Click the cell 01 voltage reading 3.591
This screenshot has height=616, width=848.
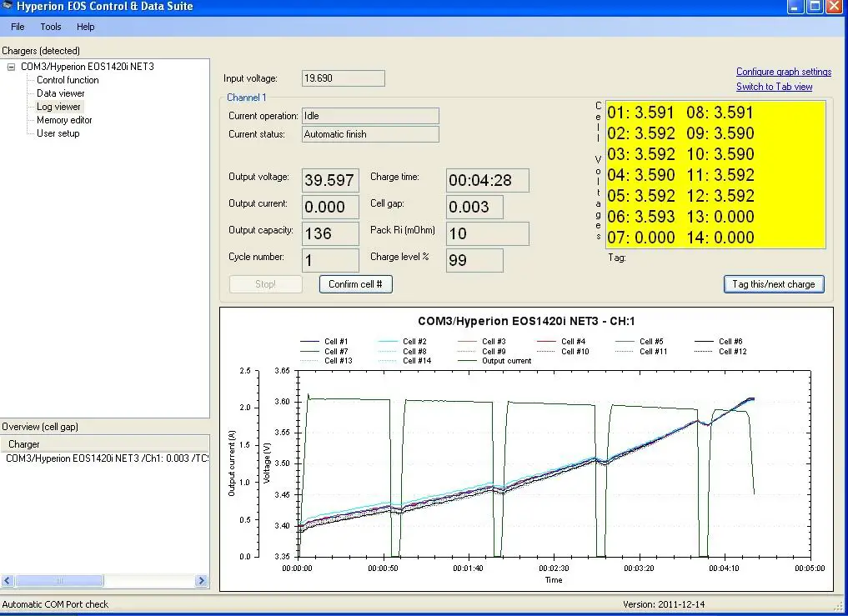pyautogui.click(x=641, y=113)
